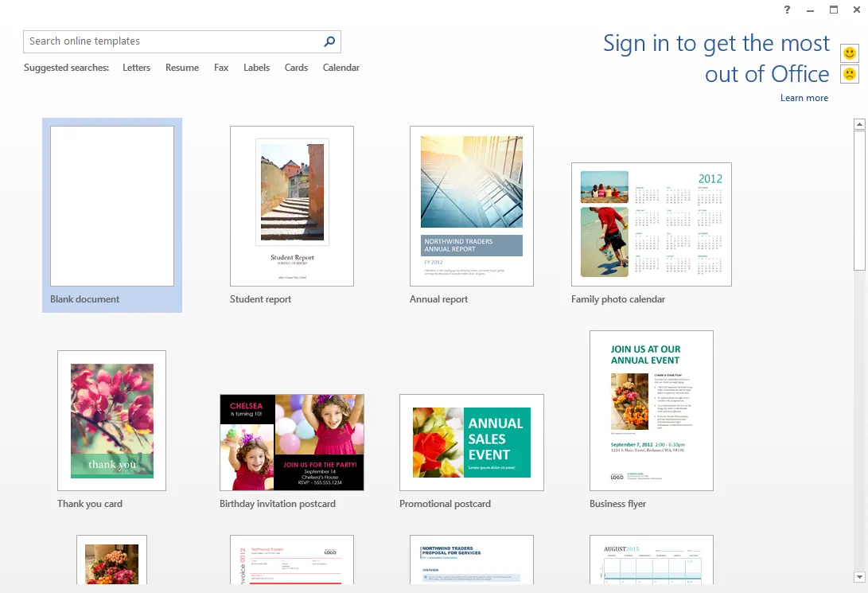Click the Birthday invitation postcard label

pyautogui.click(x=278, y=504)
